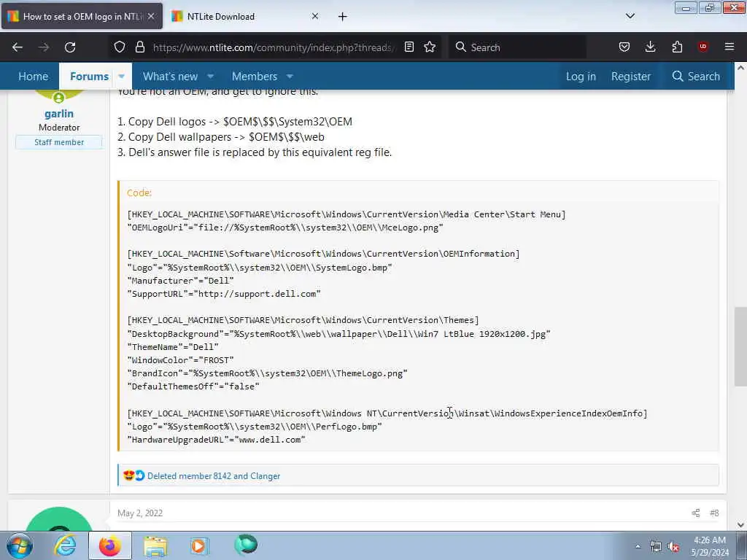Open the Windows Start button
The image size is (747, 560).
point(20,545)
